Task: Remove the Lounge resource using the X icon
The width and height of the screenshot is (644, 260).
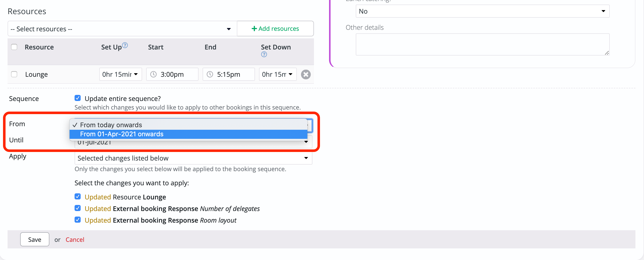Action: tap(306, 74)
